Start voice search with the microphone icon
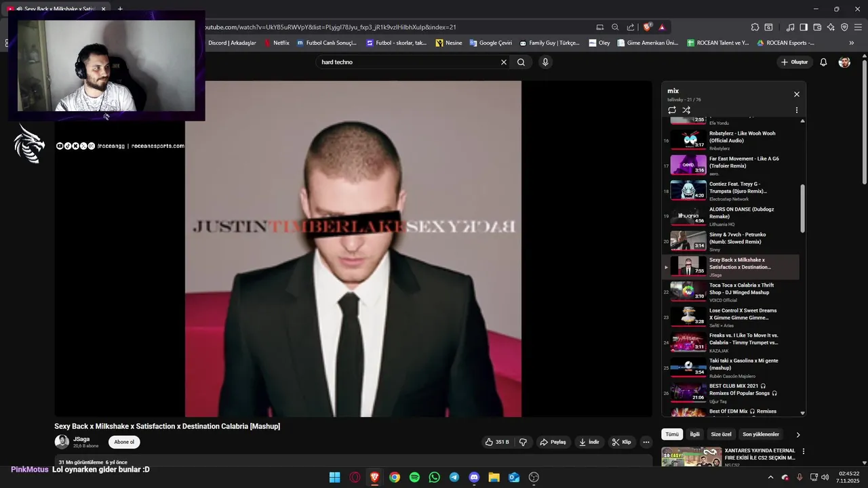This screenshot has width=868, height=488. (545, 62)
